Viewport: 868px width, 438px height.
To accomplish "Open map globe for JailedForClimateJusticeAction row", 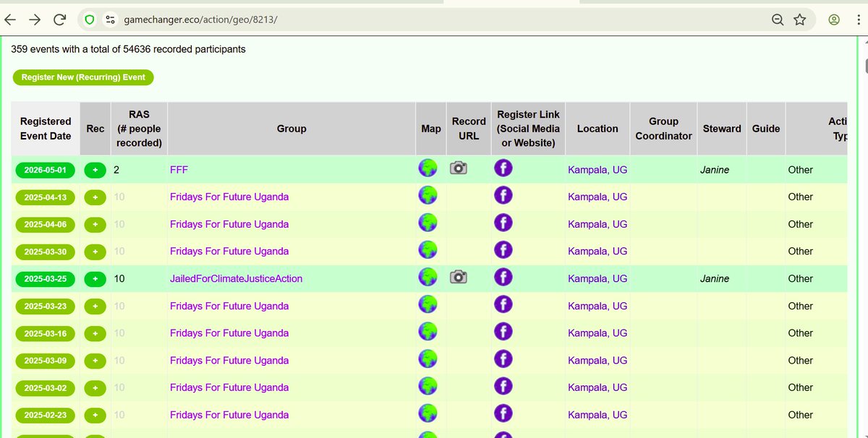I will tap(428, 278).
